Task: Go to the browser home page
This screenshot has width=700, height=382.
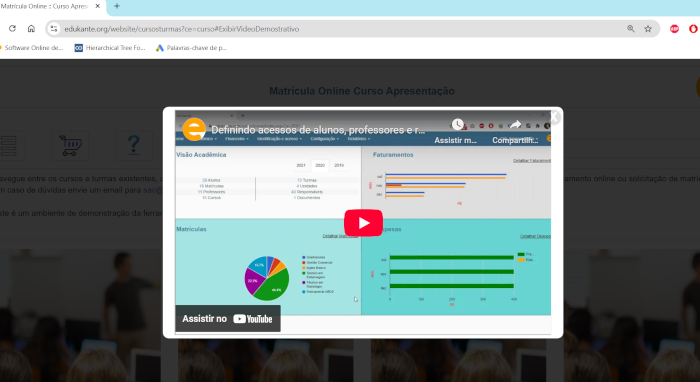Action: click(x=31, y=29)
